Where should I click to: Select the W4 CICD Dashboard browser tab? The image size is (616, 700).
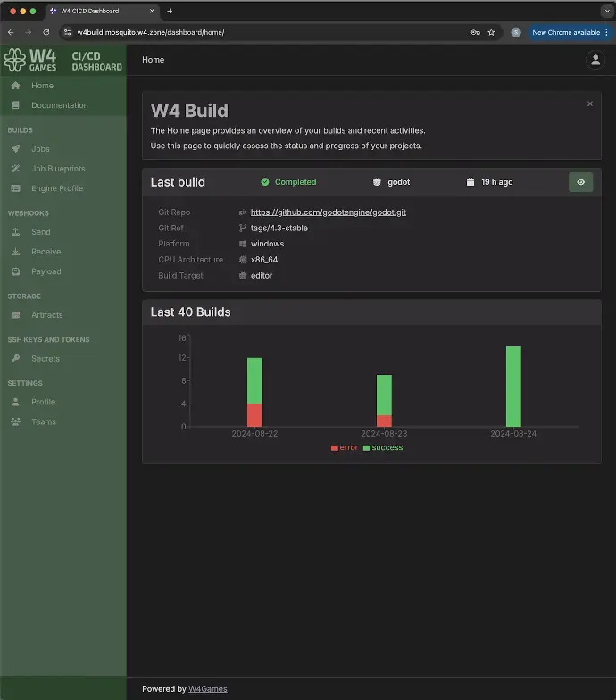pos(102,11)
